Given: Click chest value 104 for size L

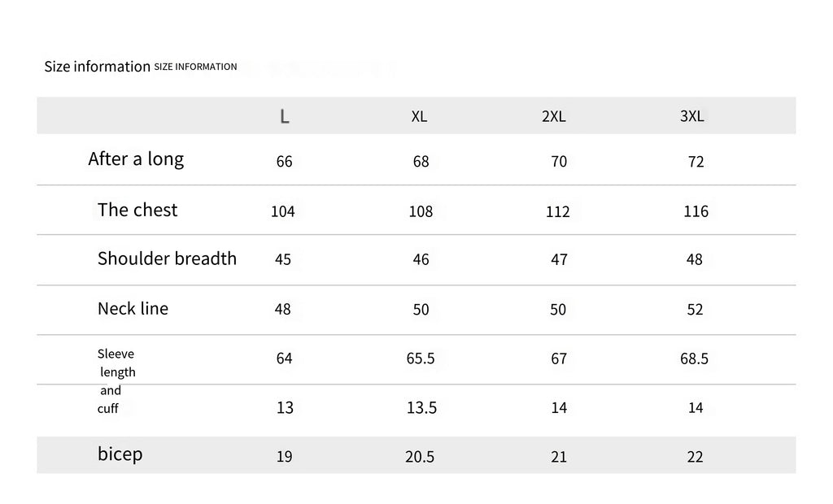Looking at the screenshot, I should coord(282,211).
